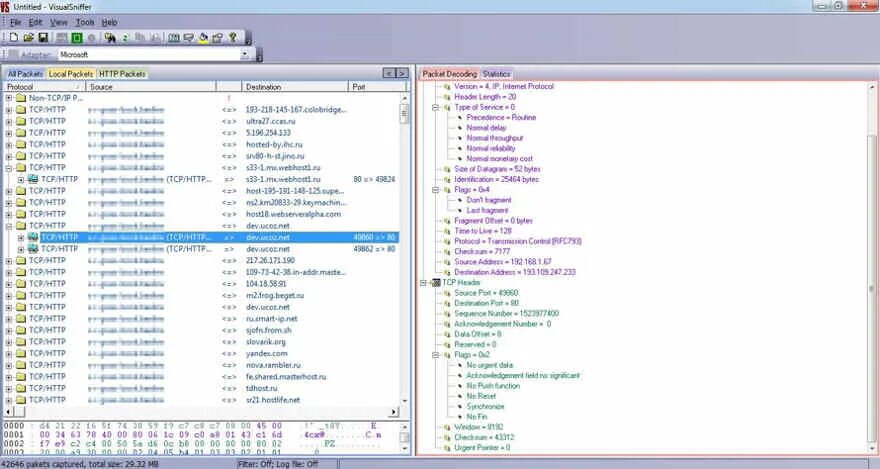This screenshot has width=880, height=469.
Task: Open the File menu
Action: coord(15,22)
